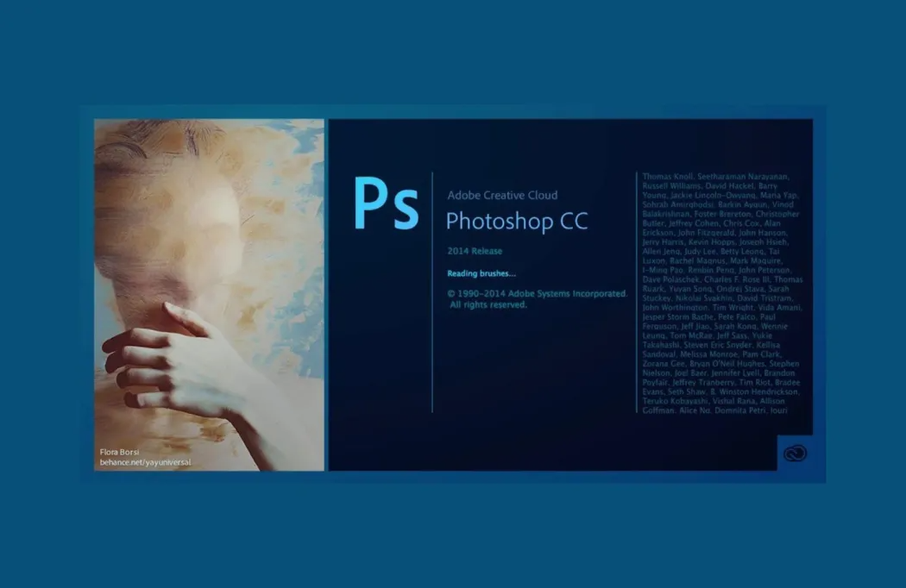This screenshot has width=906, height=588.
Task: Click "John Hanson" in the credits
Action: (x=763, y=233)
